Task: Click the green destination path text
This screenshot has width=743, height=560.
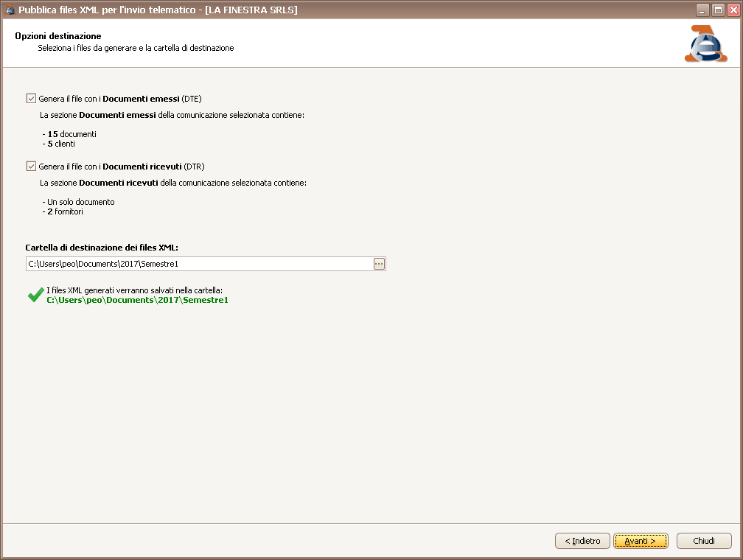Action: point(137,301)
